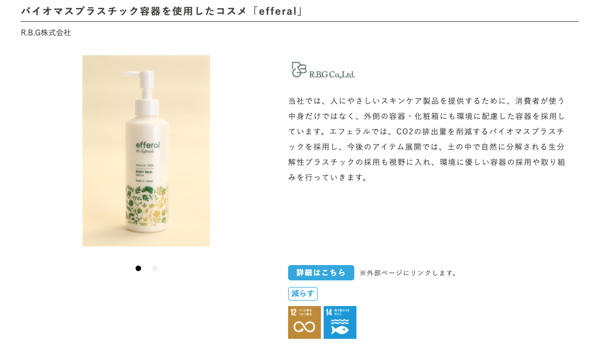Click the botanical leaf pattern on bottle

click(147, 206)
